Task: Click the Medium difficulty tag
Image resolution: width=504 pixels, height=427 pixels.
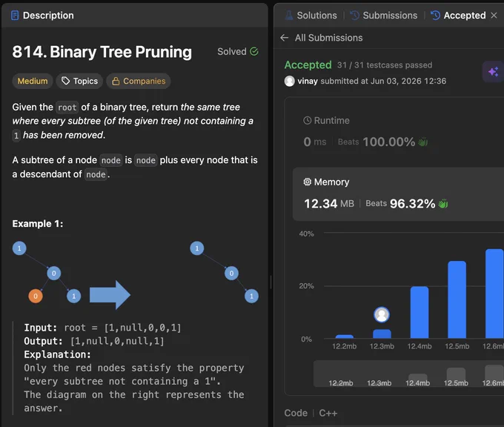Action: coord(33,81)
